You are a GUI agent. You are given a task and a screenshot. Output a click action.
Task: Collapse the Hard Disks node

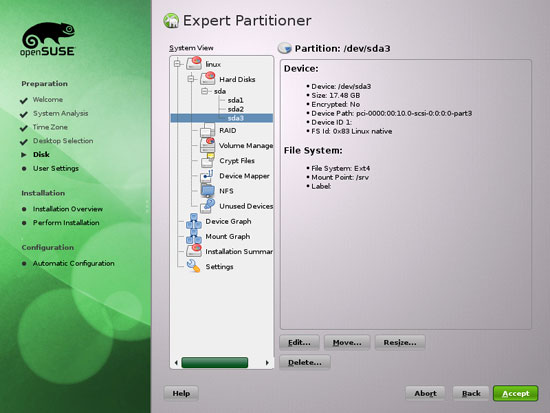point(191,79)
